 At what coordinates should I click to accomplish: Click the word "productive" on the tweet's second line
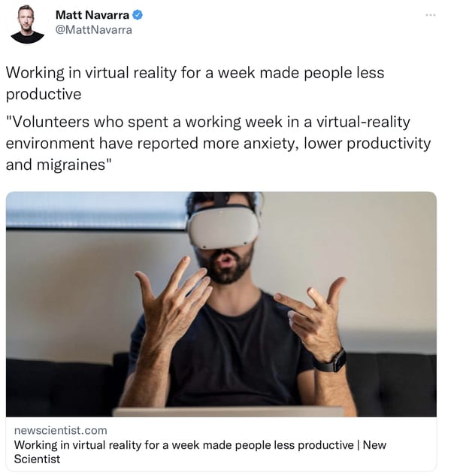click(44, 94)
